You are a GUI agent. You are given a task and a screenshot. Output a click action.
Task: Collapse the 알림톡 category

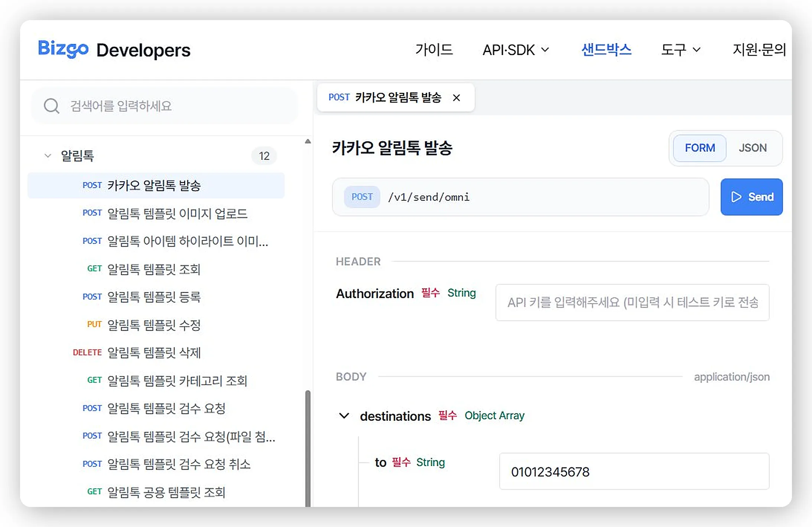(48, 155)
